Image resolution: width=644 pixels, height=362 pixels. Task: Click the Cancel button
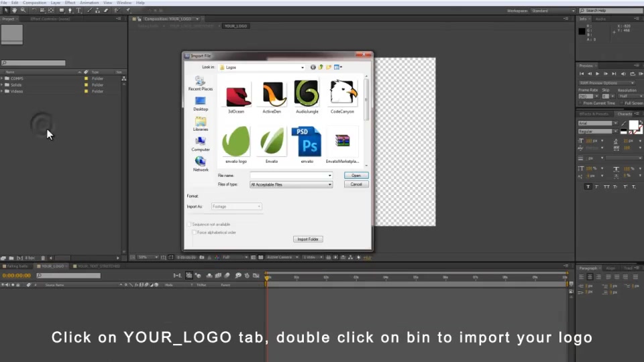(356, 185)
